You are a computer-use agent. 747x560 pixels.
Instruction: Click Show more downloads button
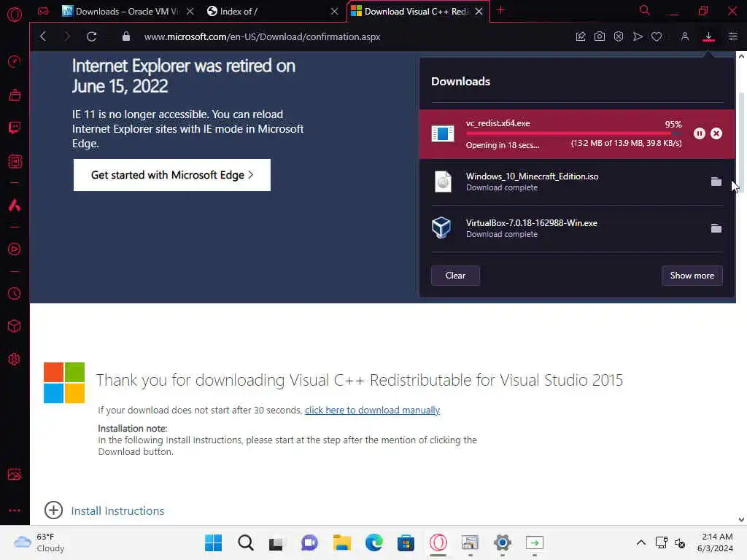point(692,275)
